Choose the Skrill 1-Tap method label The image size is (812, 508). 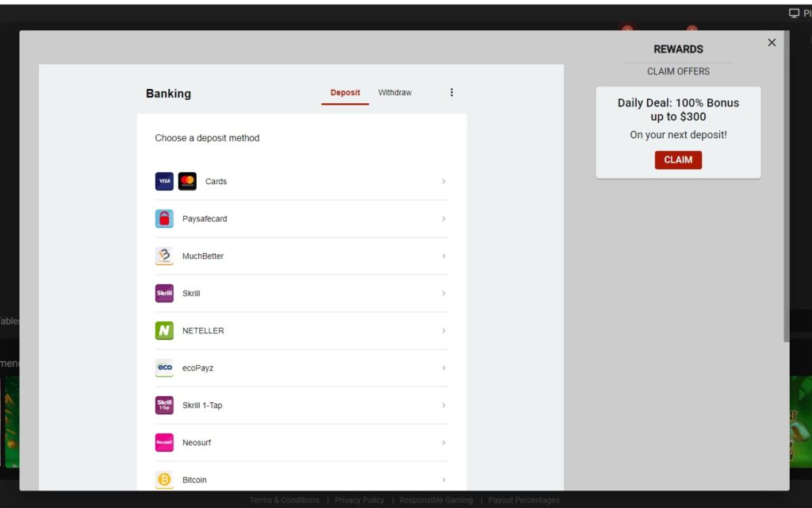[x=202, y=406]
